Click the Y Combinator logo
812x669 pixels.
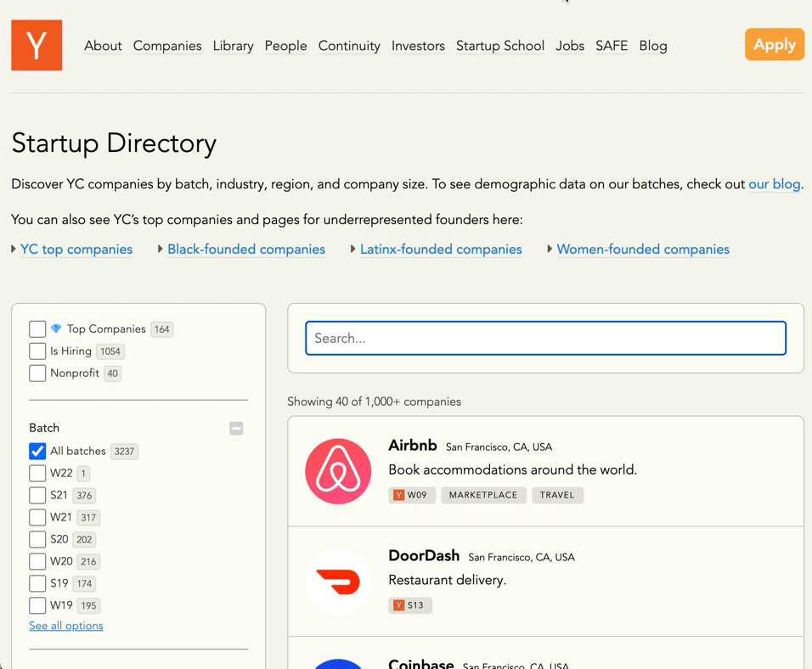point(37,45)
